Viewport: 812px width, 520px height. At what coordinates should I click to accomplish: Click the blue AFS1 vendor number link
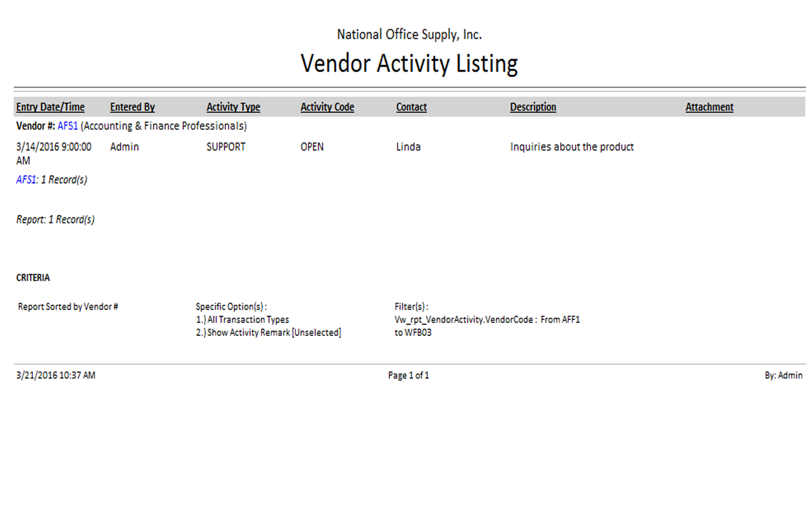(67, 126)
